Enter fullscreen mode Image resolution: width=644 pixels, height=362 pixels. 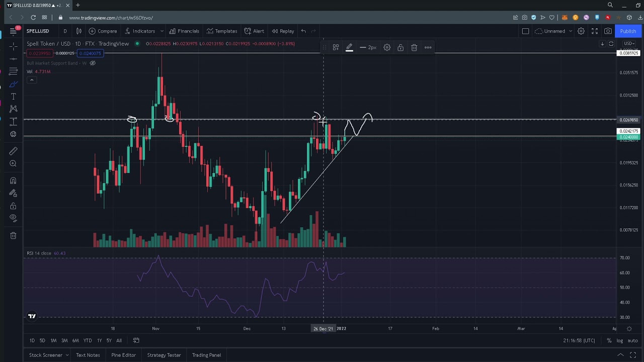coord(594,31)
